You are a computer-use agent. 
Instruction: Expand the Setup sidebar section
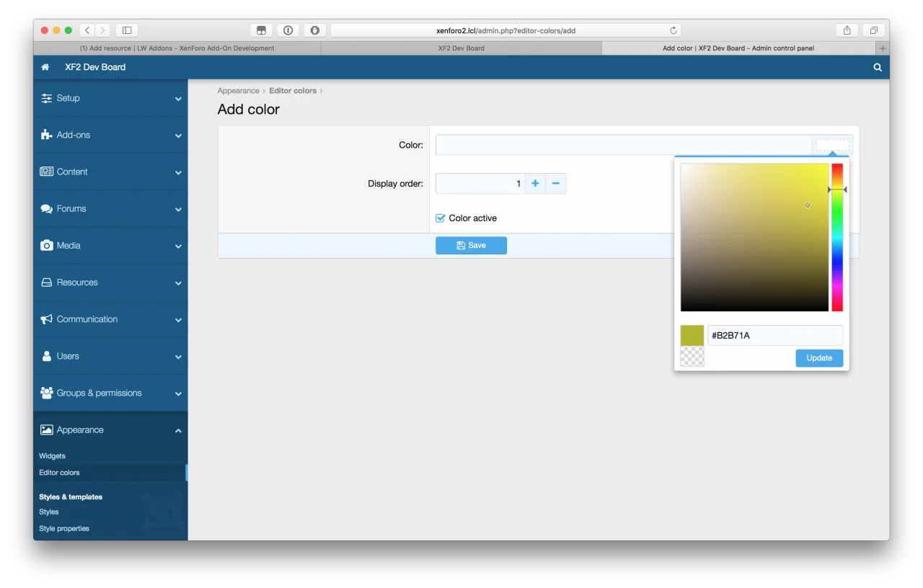(x=110, y=98)
